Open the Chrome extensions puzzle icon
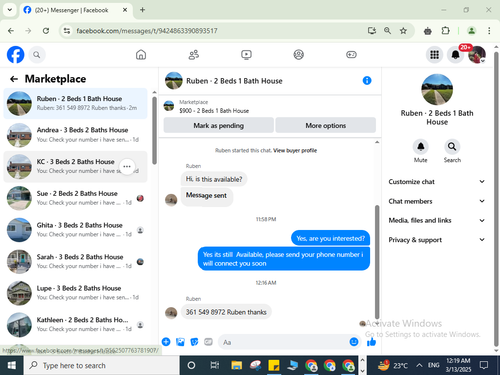This screenshot has width=500, height=375. (x=445, y=31)
